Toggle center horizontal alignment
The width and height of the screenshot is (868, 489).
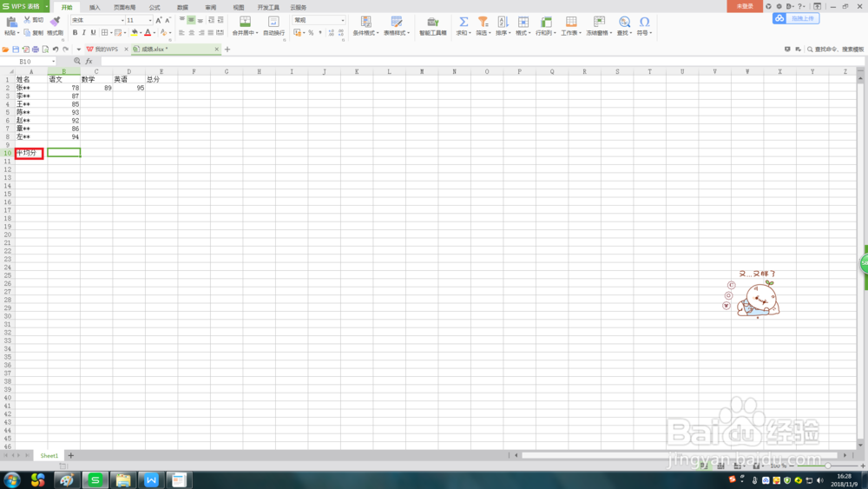[x=192, y=33]
